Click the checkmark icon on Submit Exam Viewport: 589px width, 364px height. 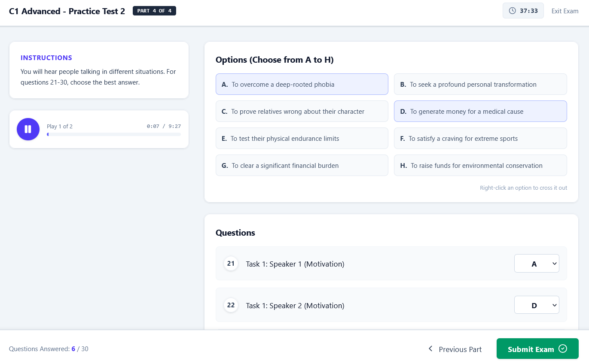pos(563,349)
